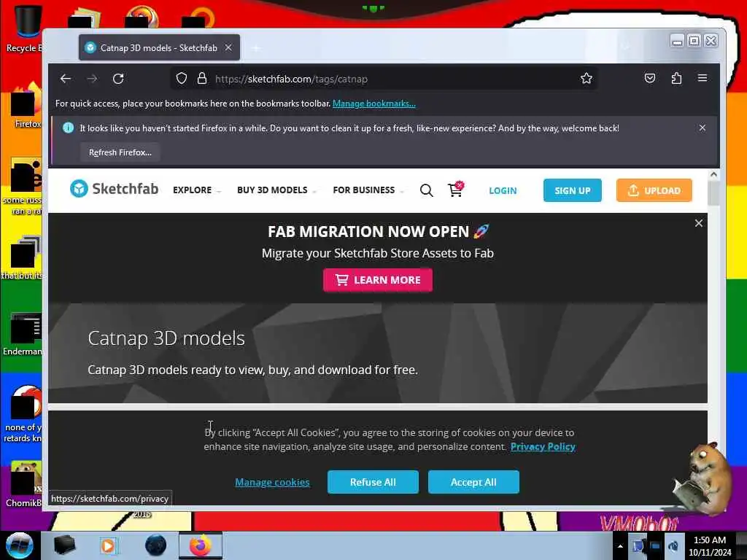
Task: Open the Firefox hamburger application menu
Action: point(703,78)
